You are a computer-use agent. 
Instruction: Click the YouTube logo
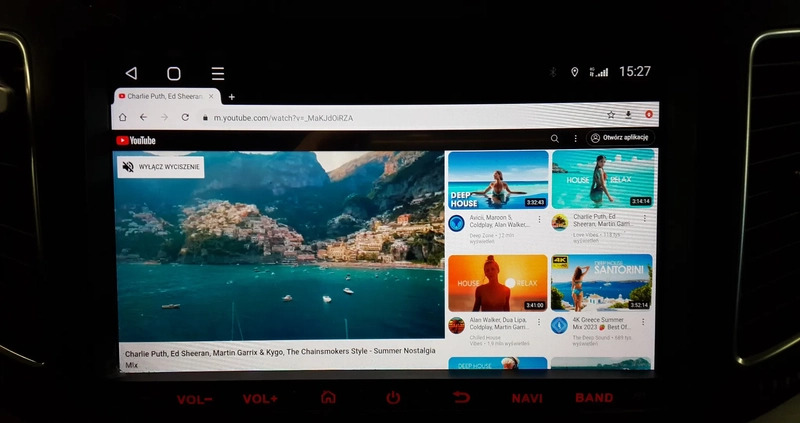tap(136, 140)
